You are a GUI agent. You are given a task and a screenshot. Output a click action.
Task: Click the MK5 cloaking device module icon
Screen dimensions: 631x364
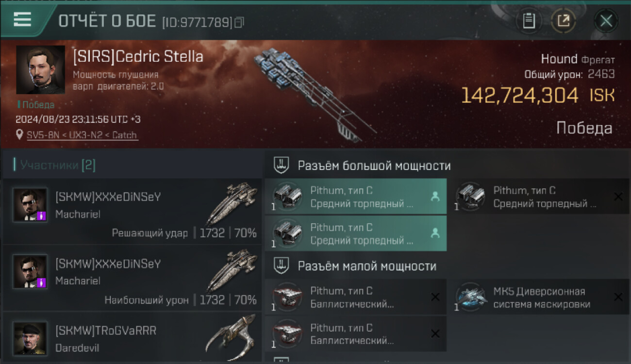click(x=472, y=297)
